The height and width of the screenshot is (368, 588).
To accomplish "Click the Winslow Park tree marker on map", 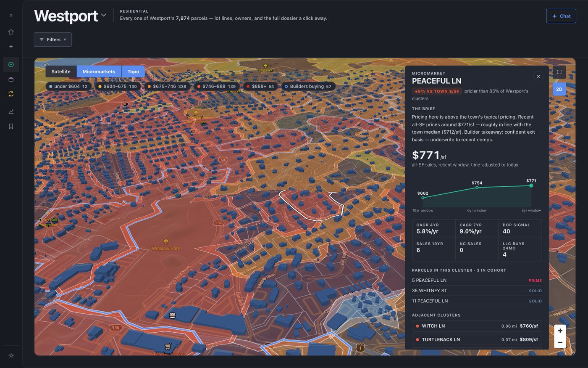I will 166,241.
